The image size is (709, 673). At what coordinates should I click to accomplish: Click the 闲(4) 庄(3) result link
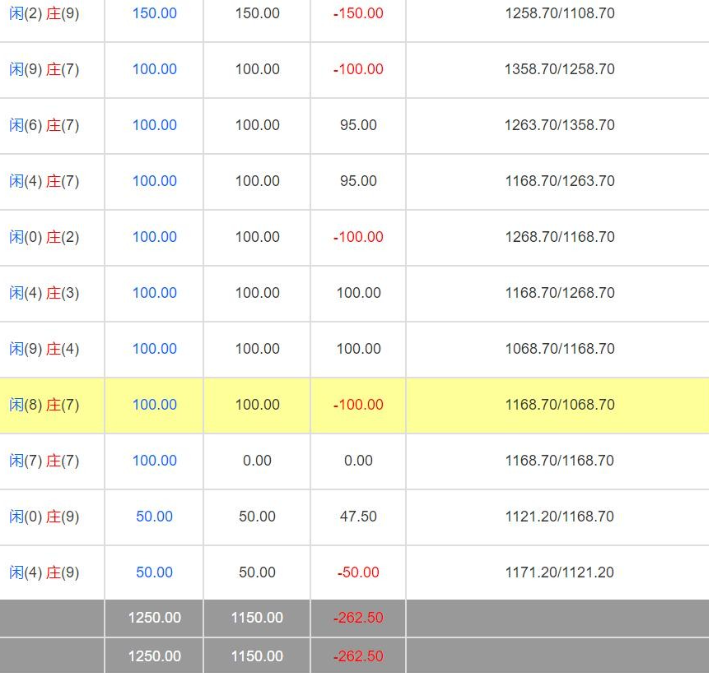44,294
